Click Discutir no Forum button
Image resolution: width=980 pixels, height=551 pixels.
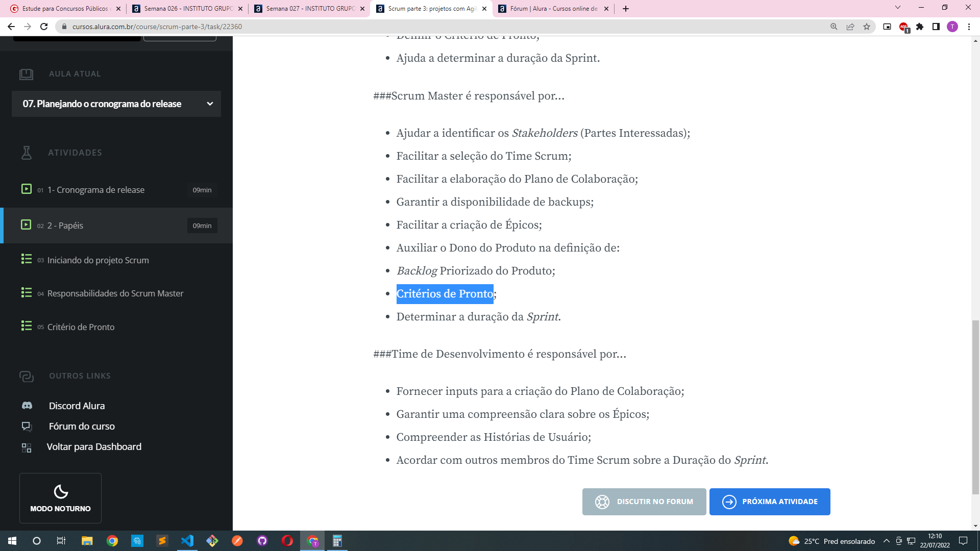[x=644, y=502]
